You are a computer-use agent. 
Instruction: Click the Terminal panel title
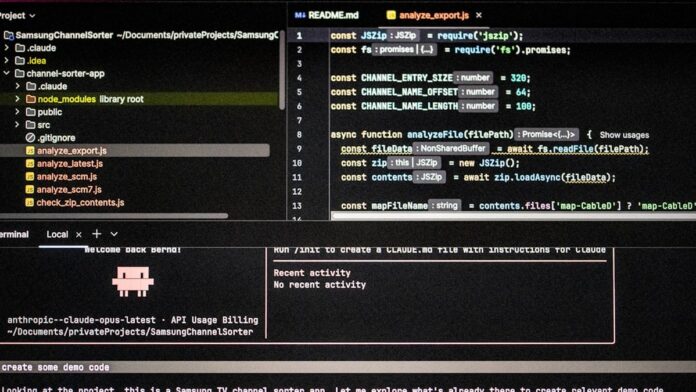pyautogui.click(x=14, y=234)
